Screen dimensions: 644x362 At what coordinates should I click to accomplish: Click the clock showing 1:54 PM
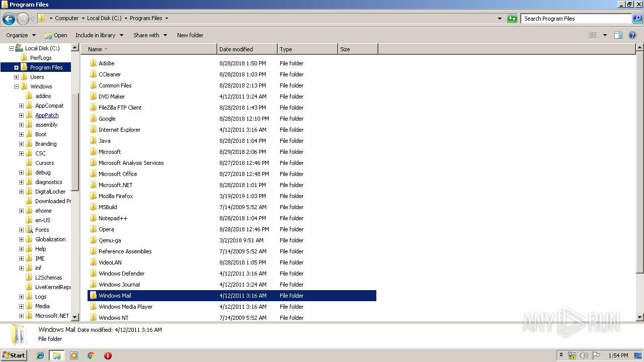pyautogui.click(x=618, y=355)
